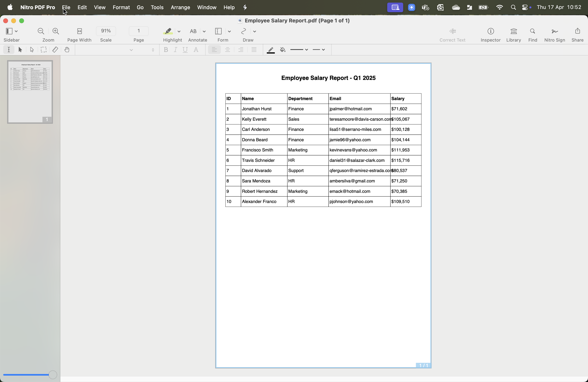Image resolution: width=588 pixels, height=382 pixels.
Task: Click the Share icon
Action: tap(577, 31)
